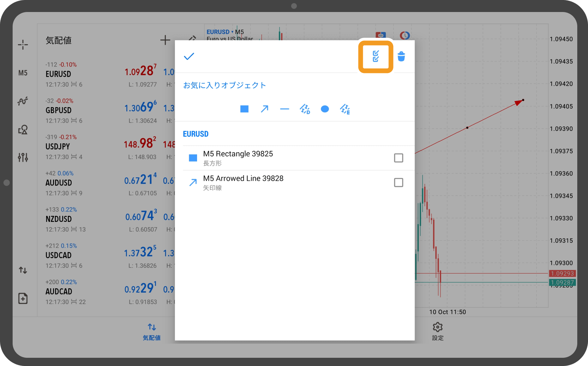Image resolution: width=588 pixels, height=366 pixels.
Task: Tap the select-all objects icon
Action: [375, 57]
